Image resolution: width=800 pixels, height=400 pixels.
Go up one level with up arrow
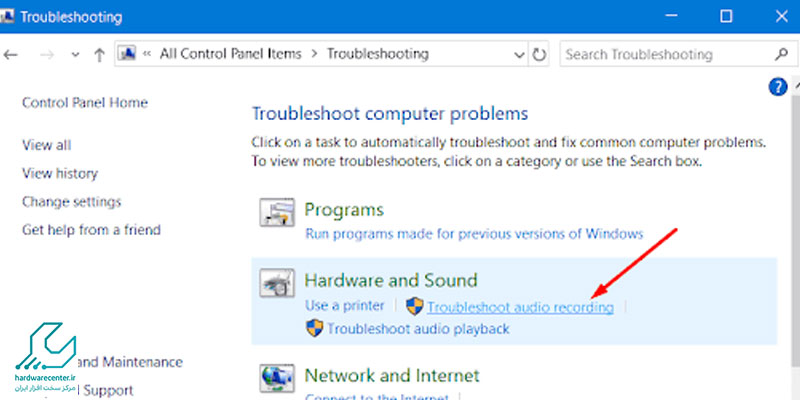coord(99,55)
